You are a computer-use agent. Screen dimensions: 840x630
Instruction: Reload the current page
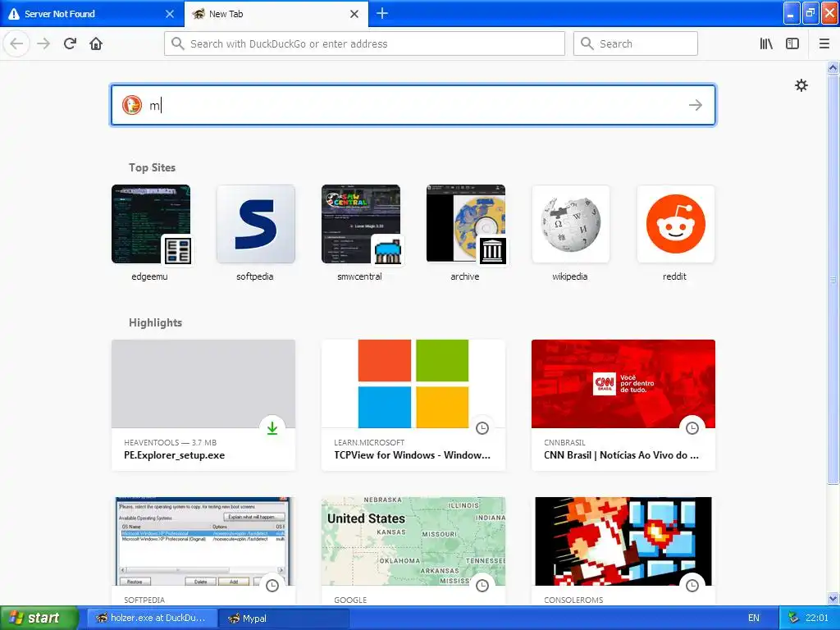coord(70,43)
